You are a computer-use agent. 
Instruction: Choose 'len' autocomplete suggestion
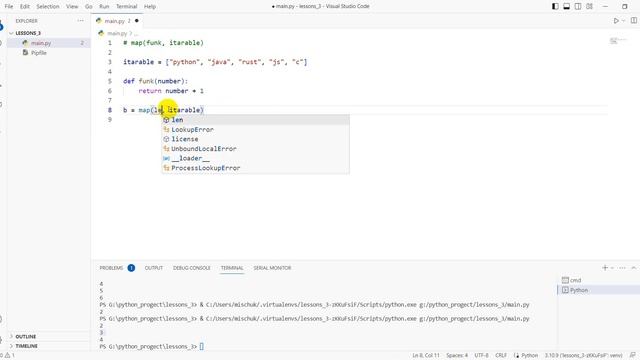pyautogui.click(x=256, y=120)
